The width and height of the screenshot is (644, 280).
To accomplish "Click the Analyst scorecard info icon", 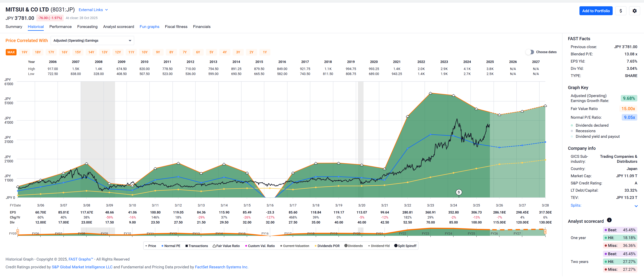I will point(609,220).
